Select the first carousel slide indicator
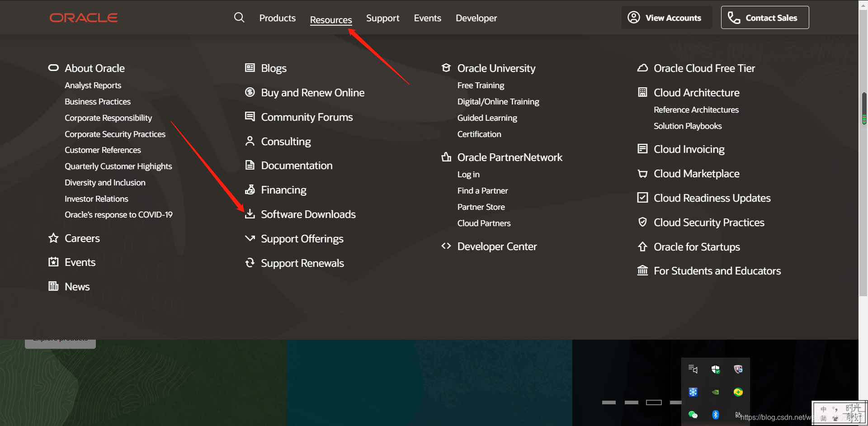The width and height of the screenshot is (868, 426). pos(609,402)
